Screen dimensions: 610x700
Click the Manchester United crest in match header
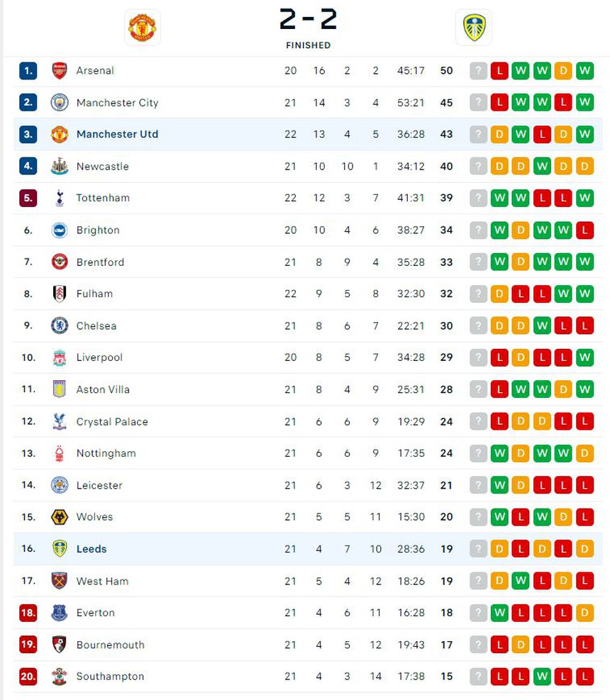click(142, 27)
